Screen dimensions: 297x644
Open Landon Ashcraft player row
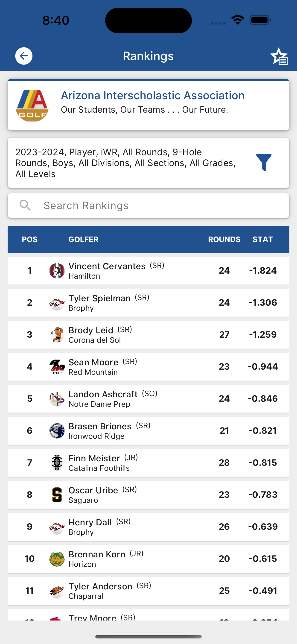click(148, 399)
